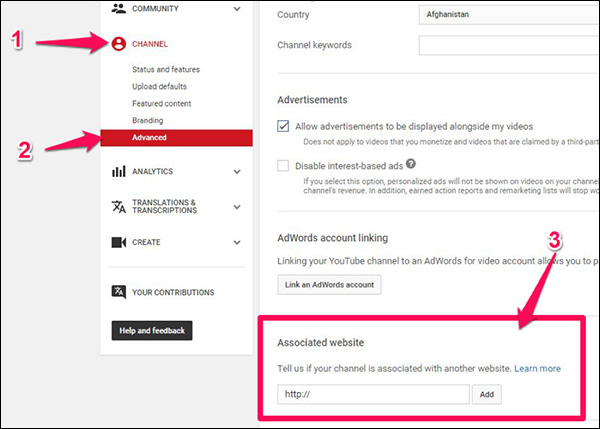Click the Your Contributions icon
Screen dimensions: 600x429
(119, 292)
